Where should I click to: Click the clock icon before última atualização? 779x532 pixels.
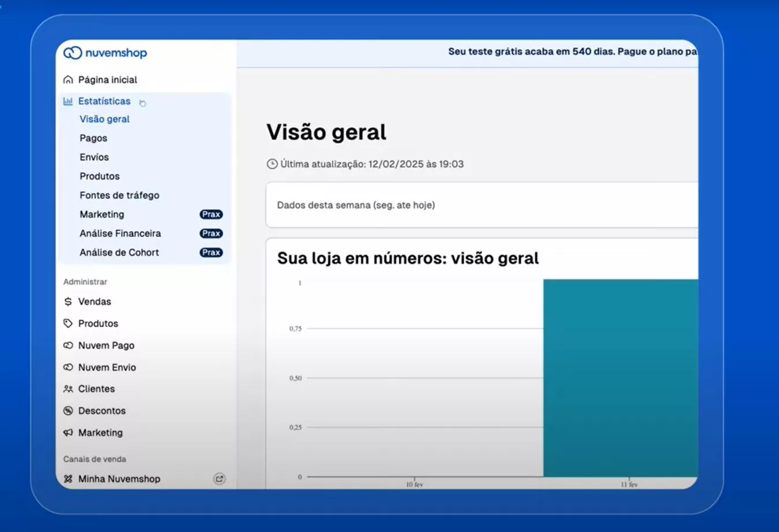[x=271, y=163]
